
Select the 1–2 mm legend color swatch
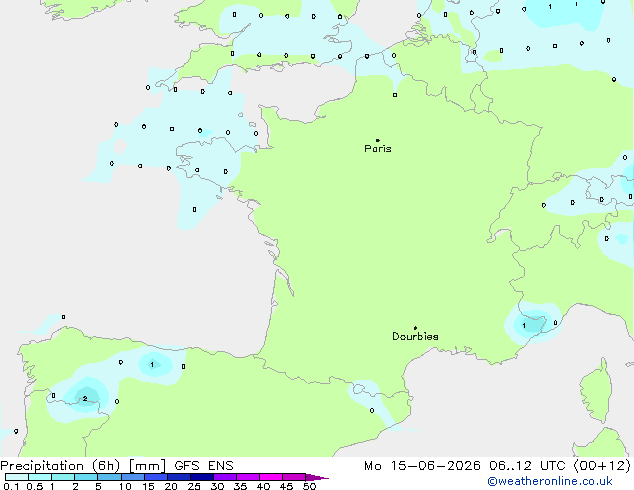point(63,477)
